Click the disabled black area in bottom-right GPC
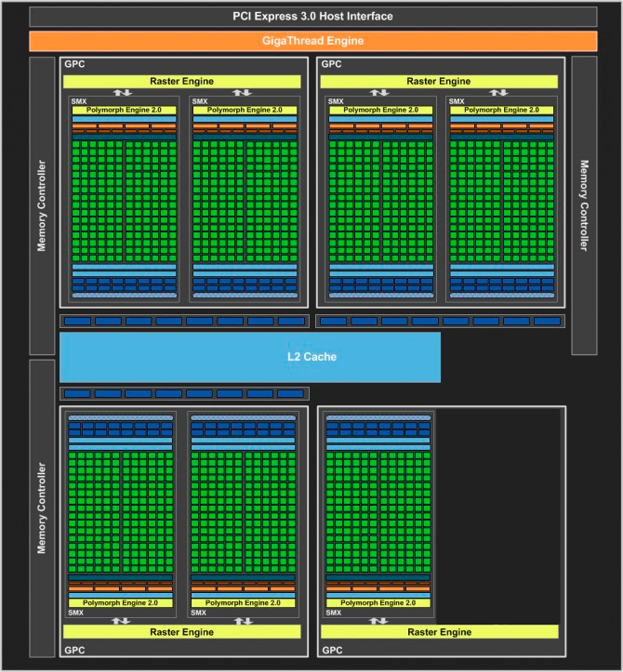This screenshot has width=623, height=672. [498, 517]
